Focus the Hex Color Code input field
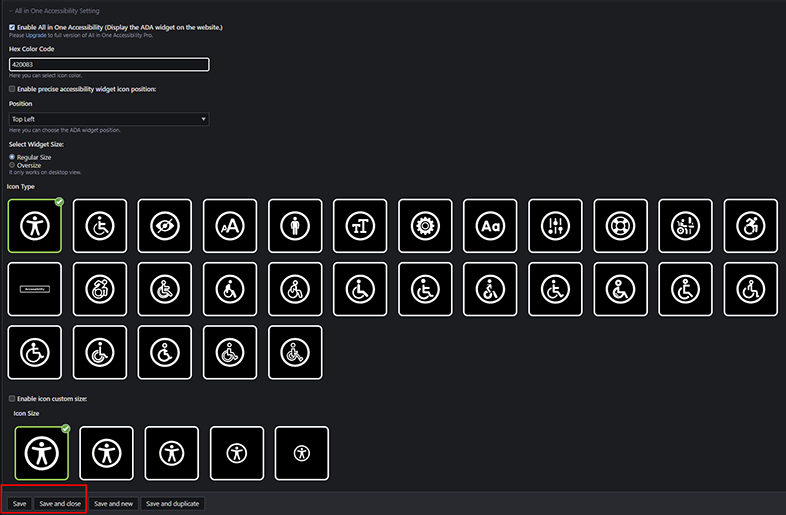 pos(109,64)
